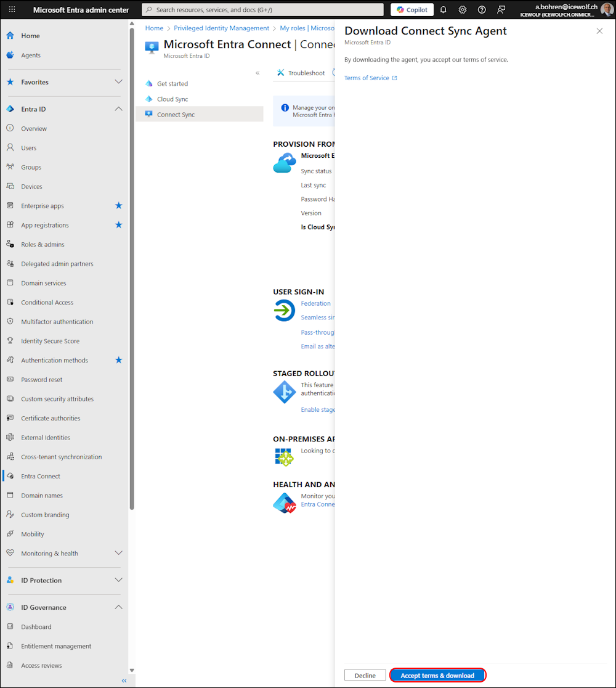
Task: Click the Password reset icon
Action: (10, 380)
